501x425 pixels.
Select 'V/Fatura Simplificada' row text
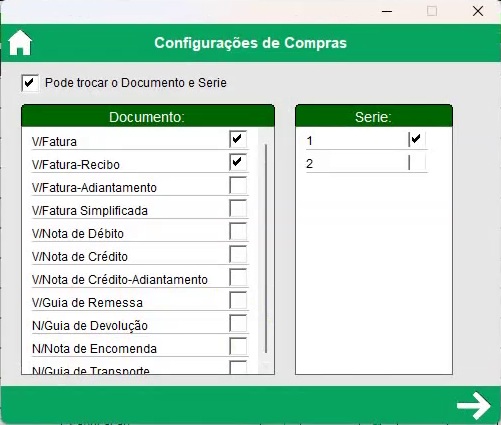90,211
